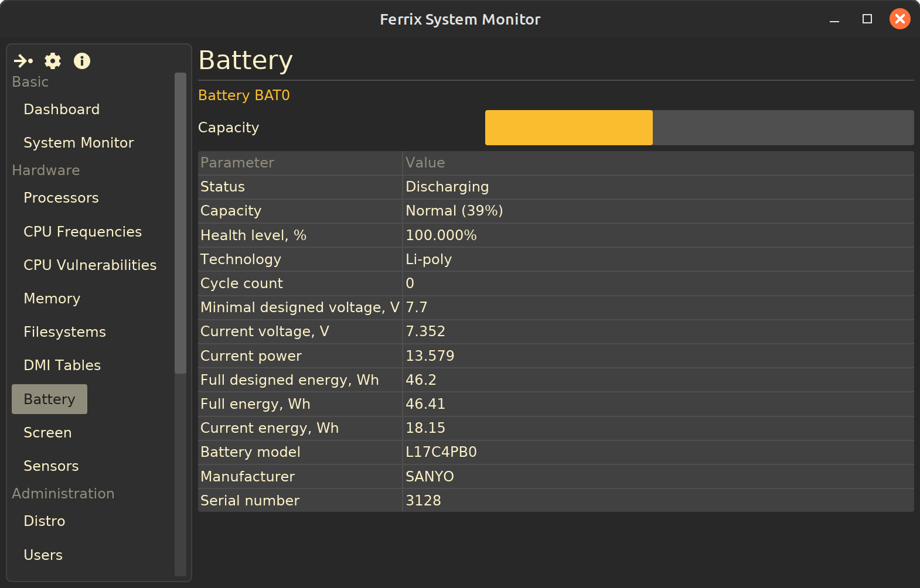Open DMI Tables page
The width and height of the screenshot is (920, 588).
tap(62, 365)
